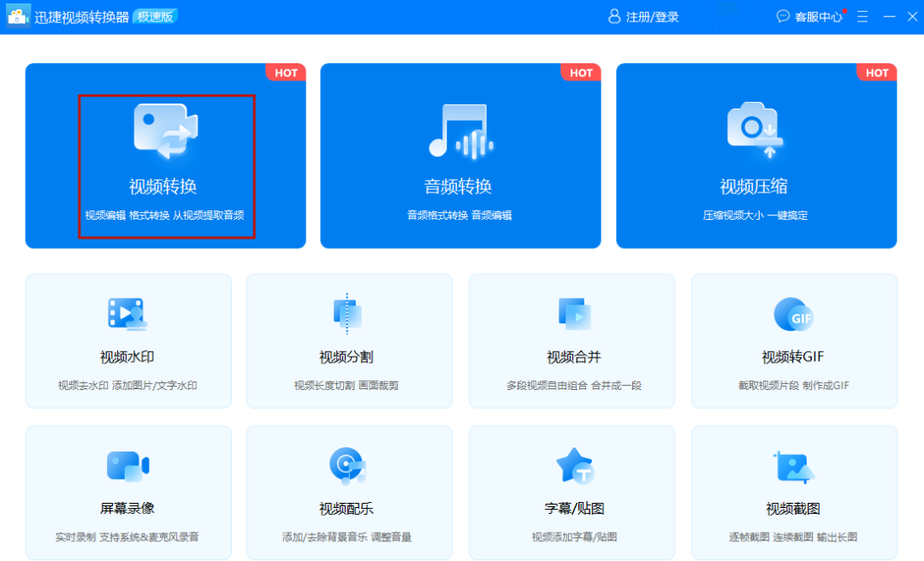Launch the 视频转GIF converter
Screen dimensions: 924x561
[793, 340]
